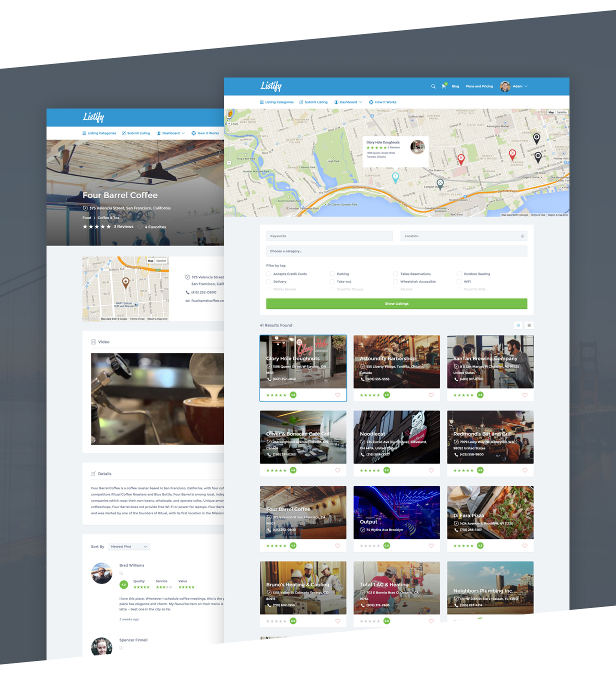Open the Sort By Newest First dropdown
Image resolution: width=616 pixels, height=675 pixels.
(129, 546)
